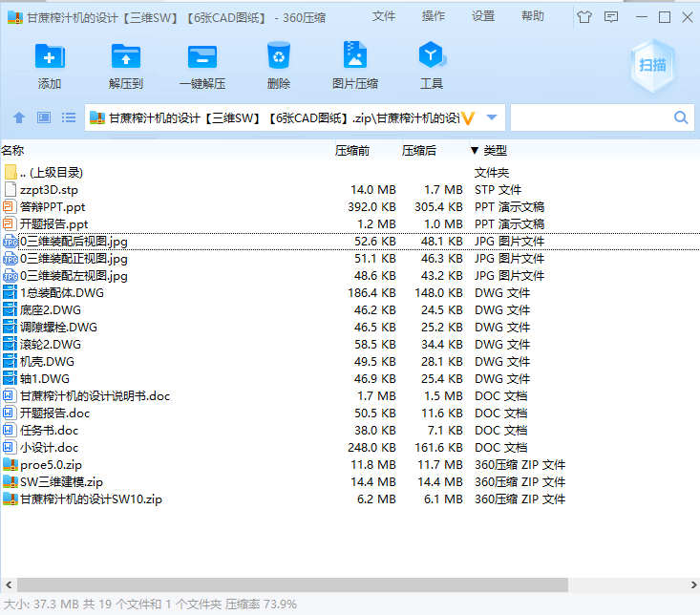This screenshot has height=615, width=700.
Task: Select the .. (上级目录) row
Action: (350, 172)
